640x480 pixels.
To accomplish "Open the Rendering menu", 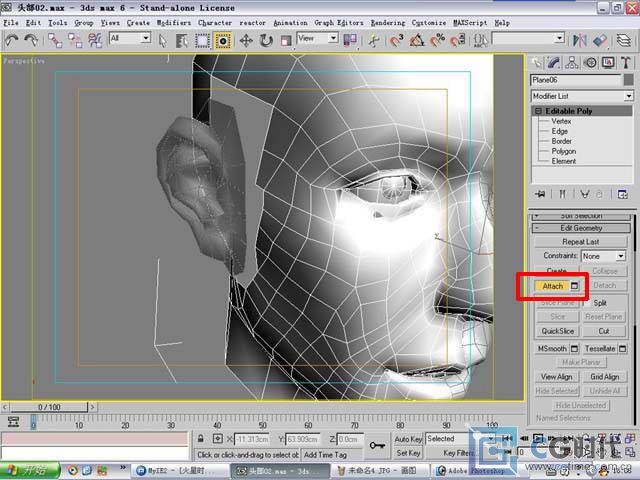I will (x=388, y=23).
